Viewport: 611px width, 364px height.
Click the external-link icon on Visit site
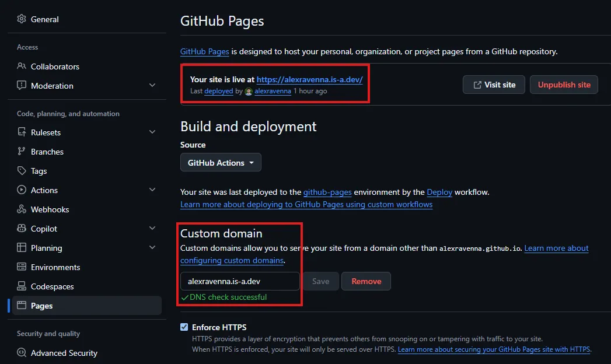[477, 85]
